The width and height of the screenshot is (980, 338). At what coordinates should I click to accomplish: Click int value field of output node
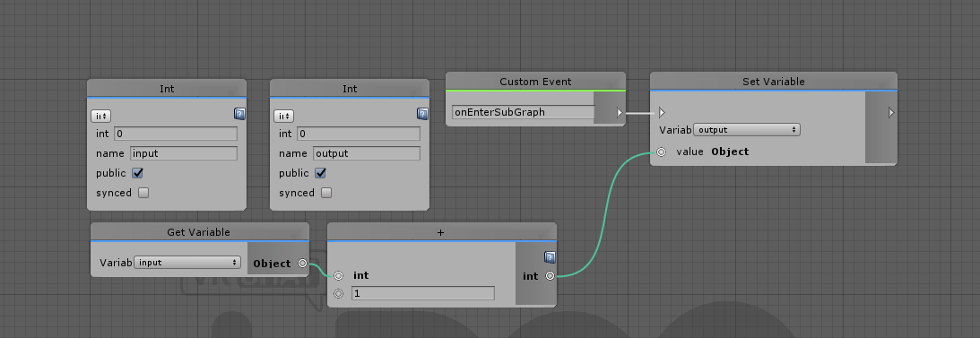tap(359, 134)
